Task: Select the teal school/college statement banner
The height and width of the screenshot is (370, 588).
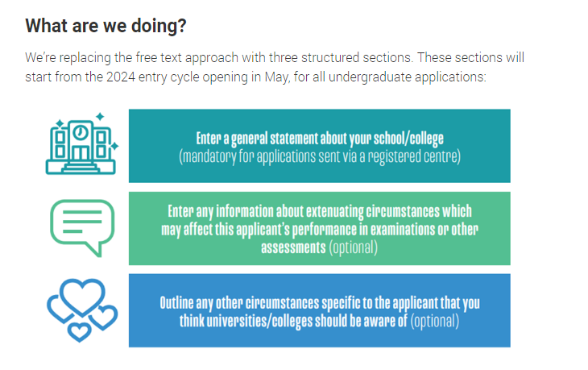Action: (x=319, y=146)
